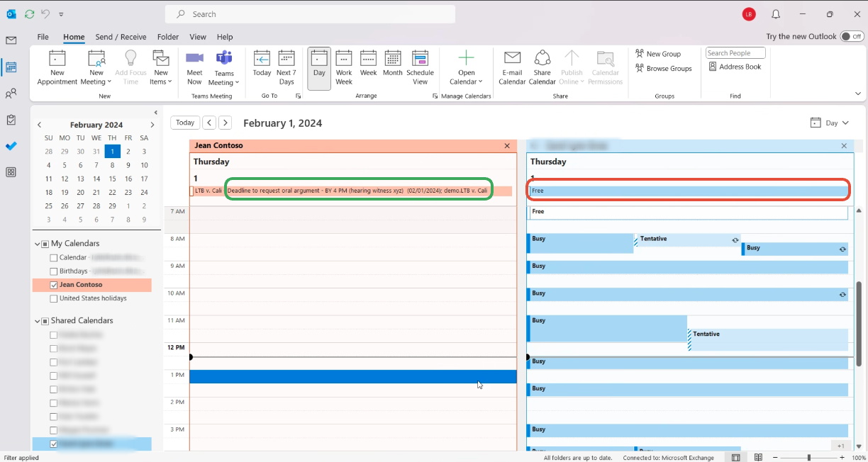Image resolution: width=868 pixels, height=462 pixels.
Task: Click zoom in plus on status bar
Action: click(842, 458)
